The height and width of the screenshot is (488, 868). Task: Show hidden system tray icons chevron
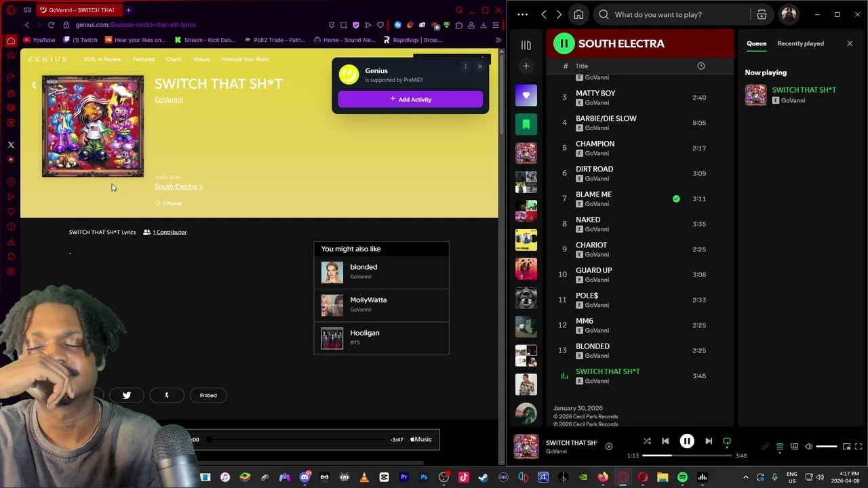(746, 478)
